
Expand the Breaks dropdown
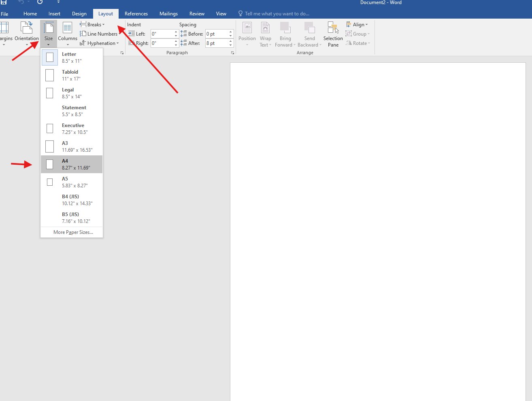tap(93, 25)
